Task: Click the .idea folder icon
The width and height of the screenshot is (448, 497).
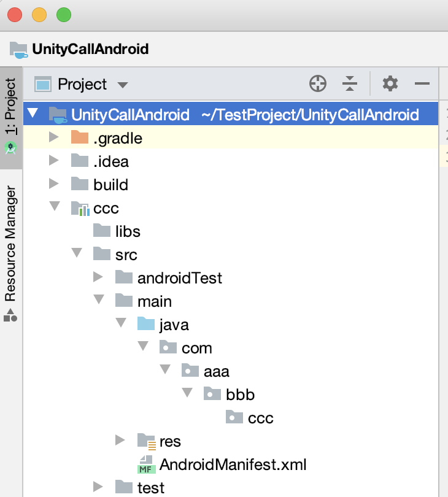Action: (80, 160)
